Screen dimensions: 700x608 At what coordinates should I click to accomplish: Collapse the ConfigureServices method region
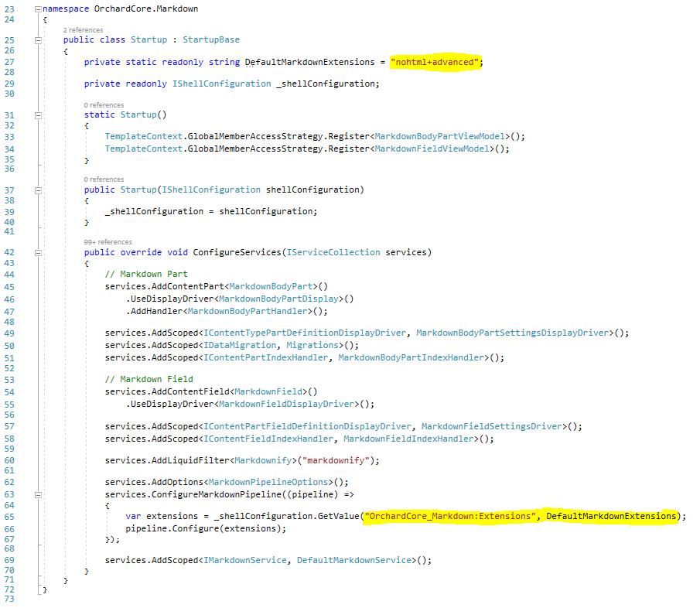pos(39,253)
